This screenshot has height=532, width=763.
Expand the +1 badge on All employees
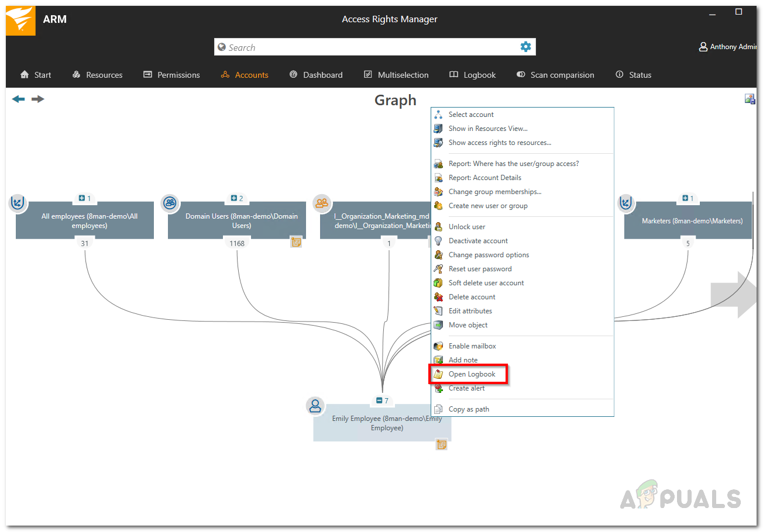coord(85,198)
